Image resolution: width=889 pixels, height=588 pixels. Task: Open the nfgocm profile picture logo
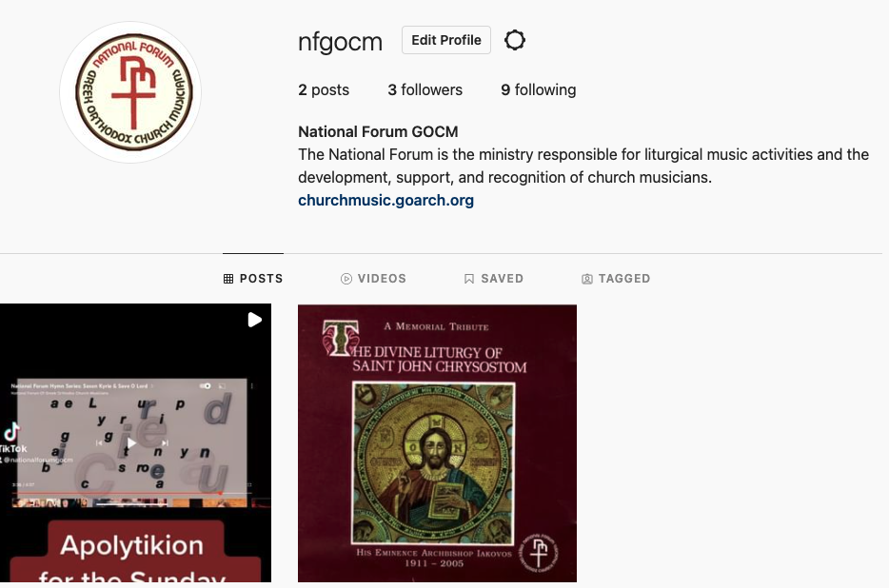(131, 92)
